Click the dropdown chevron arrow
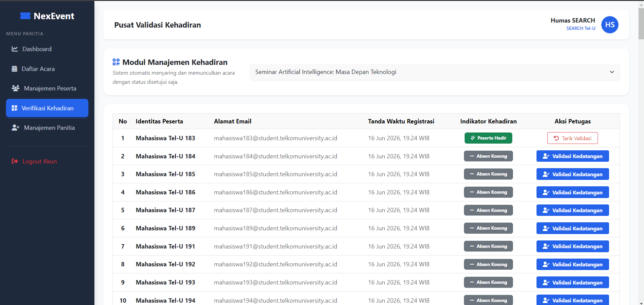The width and height of the screenshot is (644, 305). 612,72
